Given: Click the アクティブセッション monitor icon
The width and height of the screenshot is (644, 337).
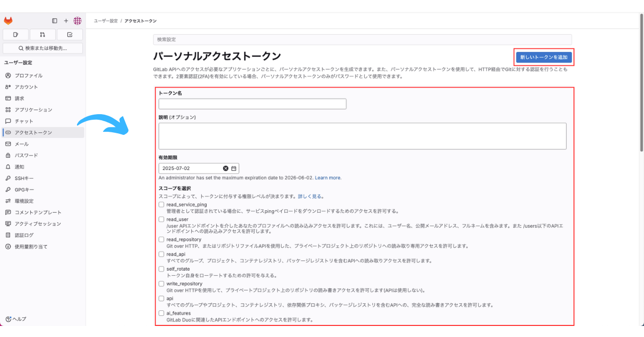Looking at the screenshot, I should [x=8, y=224].
